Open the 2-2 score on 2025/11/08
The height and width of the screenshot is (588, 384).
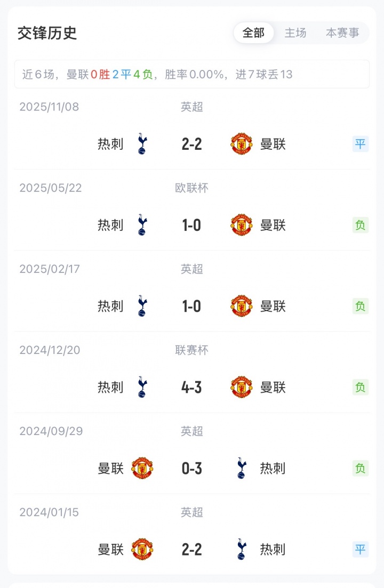coord(191,144)
